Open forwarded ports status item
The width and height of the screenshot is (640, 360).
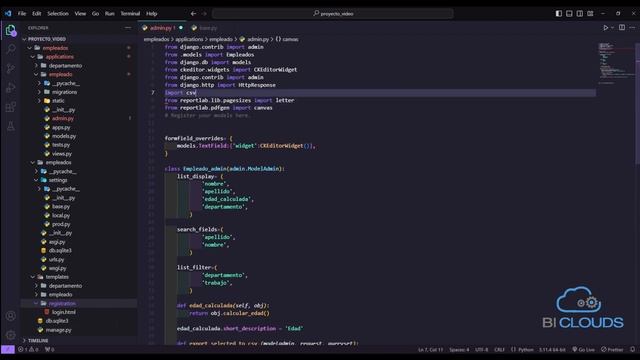(49, 349)
